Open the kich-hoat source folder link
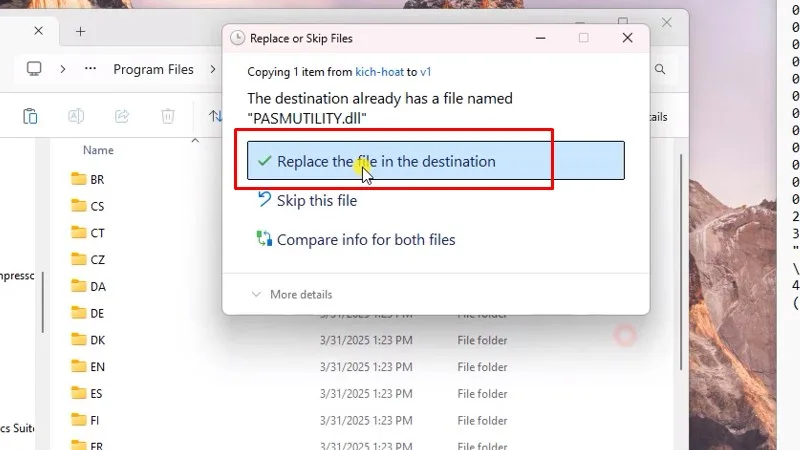 (x=379, y=72)
